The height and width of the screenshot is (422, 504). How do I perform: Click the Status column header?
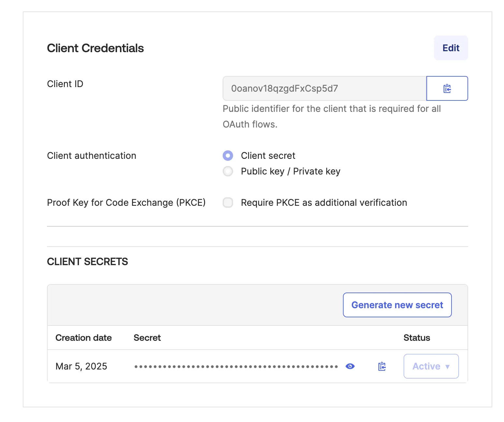coord(417,338)
